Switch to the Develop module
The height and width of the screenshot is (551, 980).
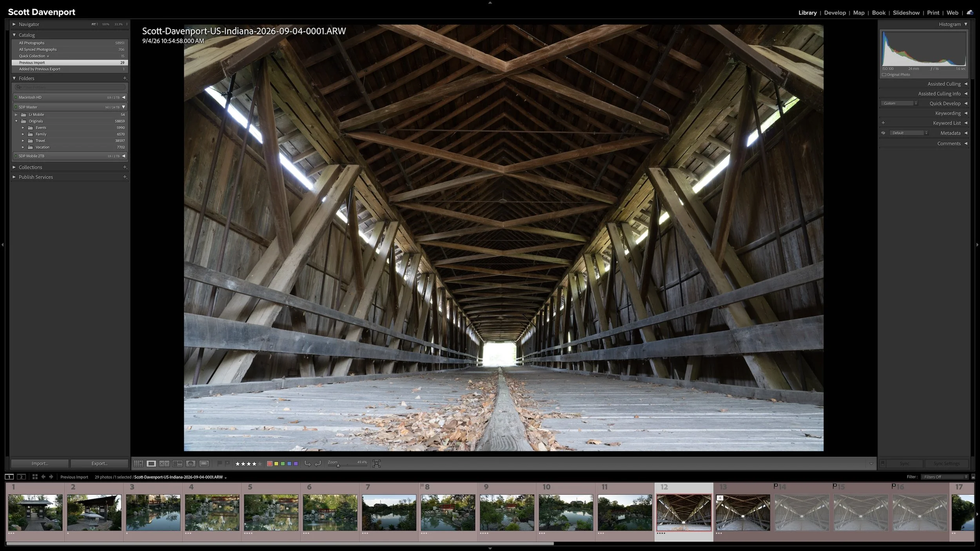coord(835,13)
